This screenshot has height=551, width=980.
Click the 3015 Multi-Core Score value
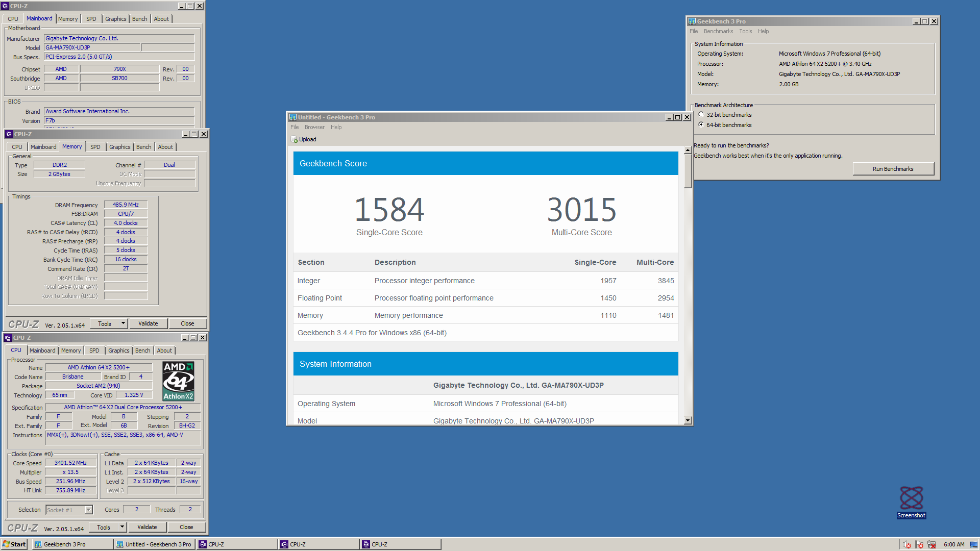tap(581, 210)
